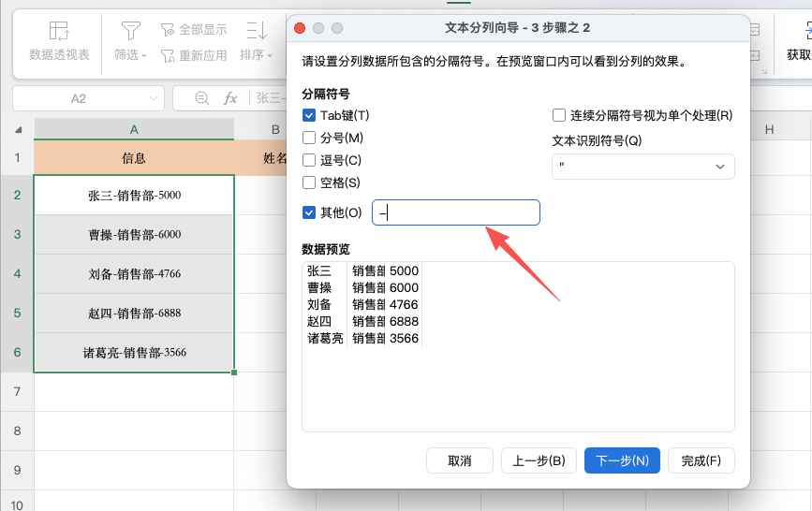Select column B header
812x511 pixels.
[x=275, y=129]
